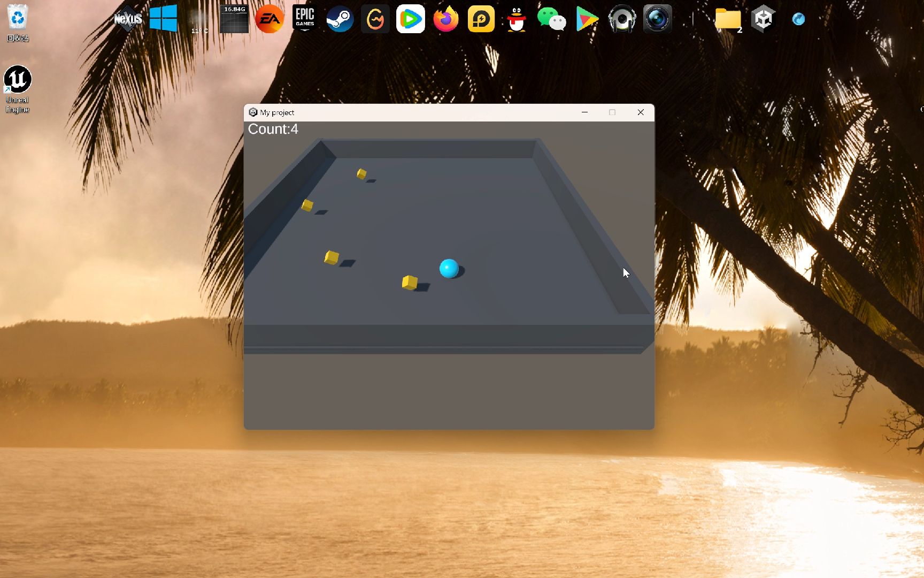
Task: Maximize the My project window
Action: (612, 112)
